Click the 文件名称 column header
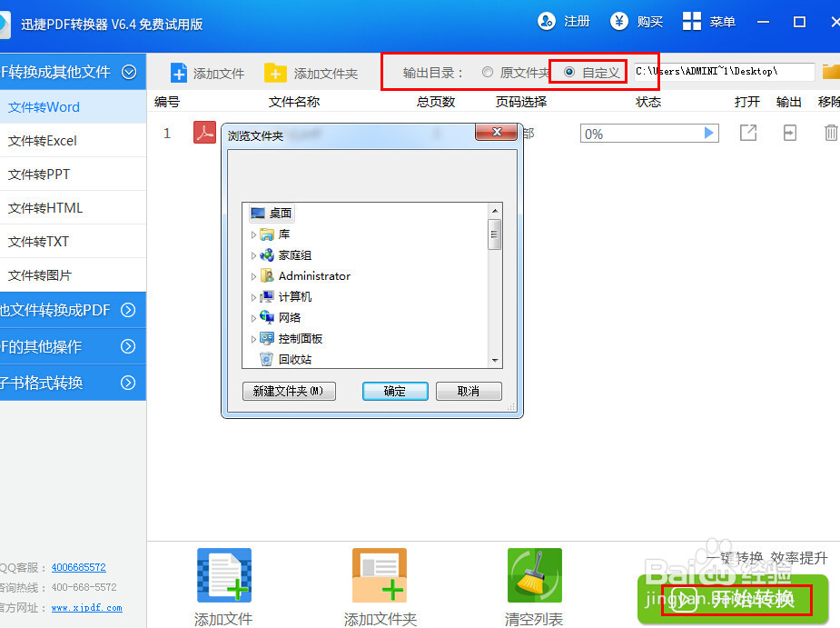This screenshot has width=840, height=628. 294,102
